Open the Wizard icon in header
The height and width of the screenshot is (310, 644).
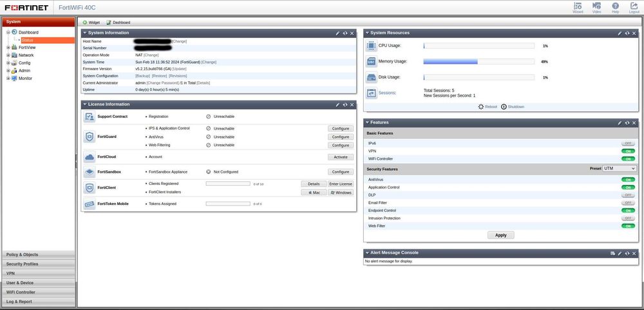[578, 7]
